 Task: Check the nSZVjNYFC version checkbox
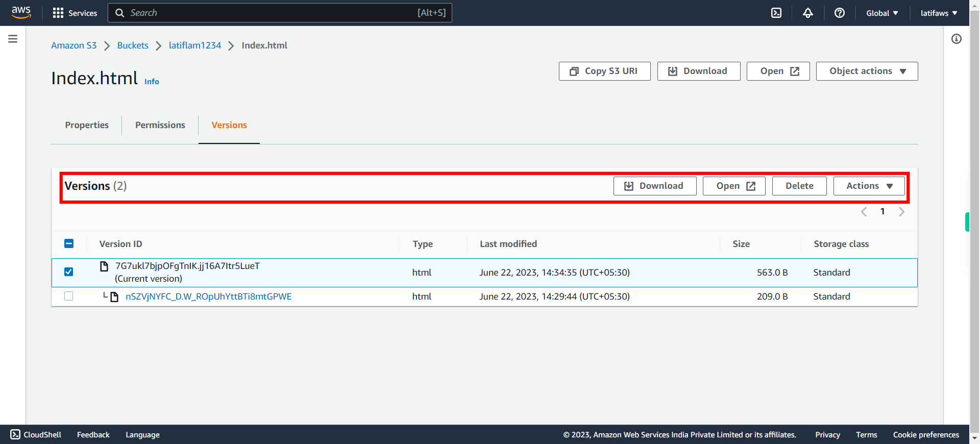pyautogui.click(x=69, y=296)
